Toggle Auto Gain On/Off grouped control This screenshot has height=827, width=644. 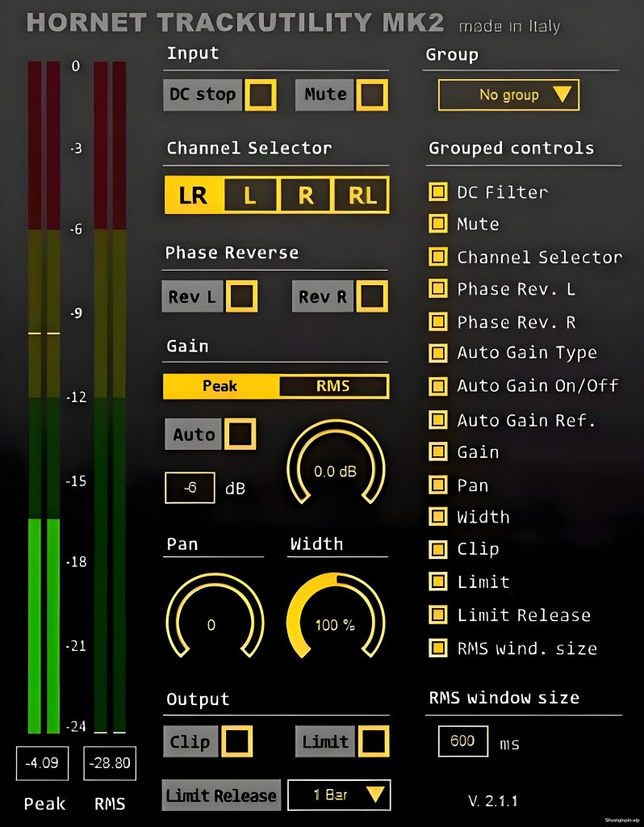[x=438, y=386]
